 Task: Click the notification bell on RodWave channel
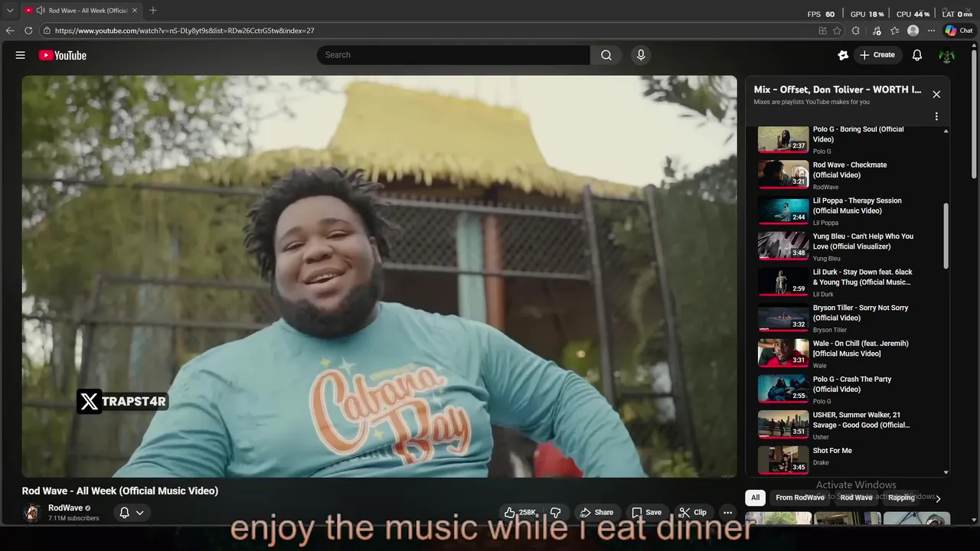pos(124,513)
